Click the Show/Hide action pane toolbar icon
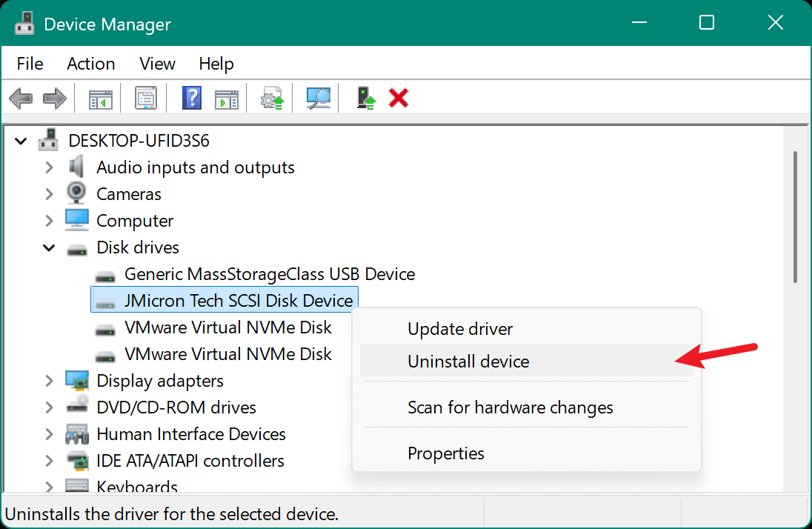 coord(227,97)
